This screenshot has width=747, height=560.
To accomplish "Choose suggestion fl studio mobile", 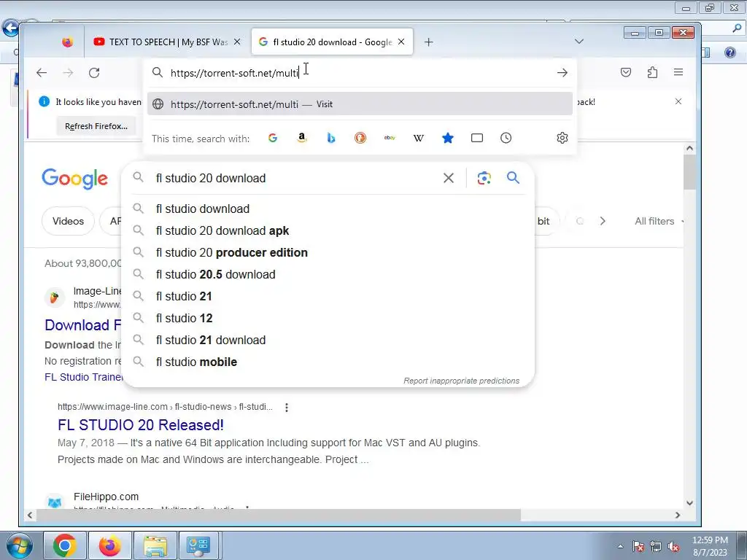I will (x=328, y=362).
